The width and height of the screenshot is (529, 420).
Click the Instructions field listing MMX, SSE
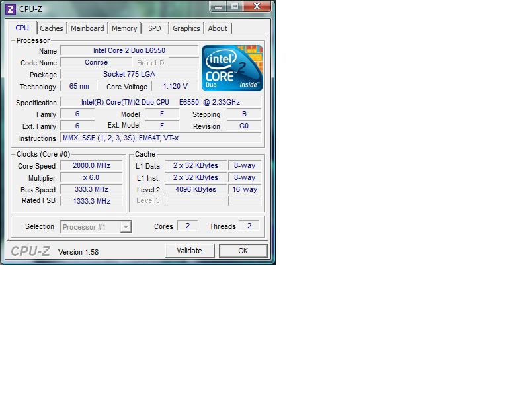click(161, 138)
